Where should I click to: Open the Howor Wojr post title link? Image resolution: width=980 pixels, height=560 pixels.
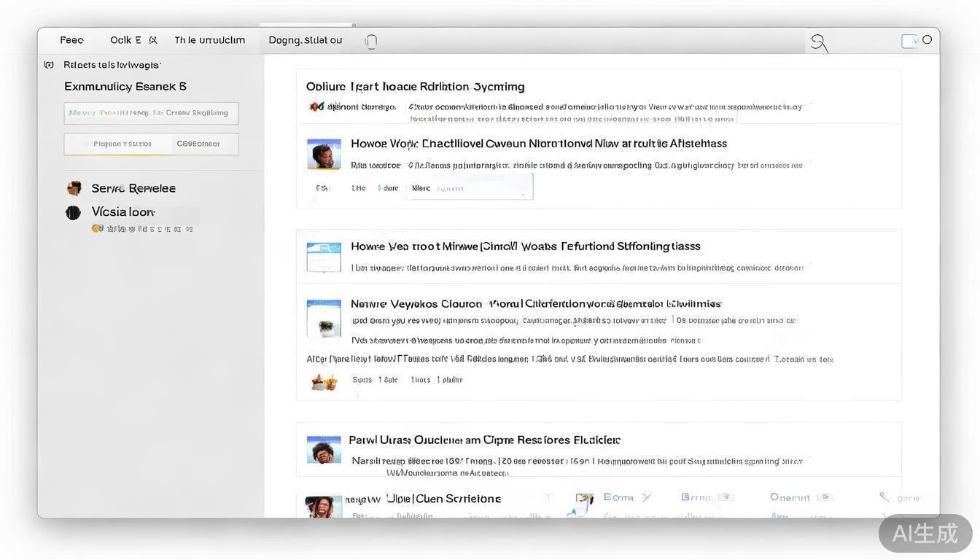(538, 144)
